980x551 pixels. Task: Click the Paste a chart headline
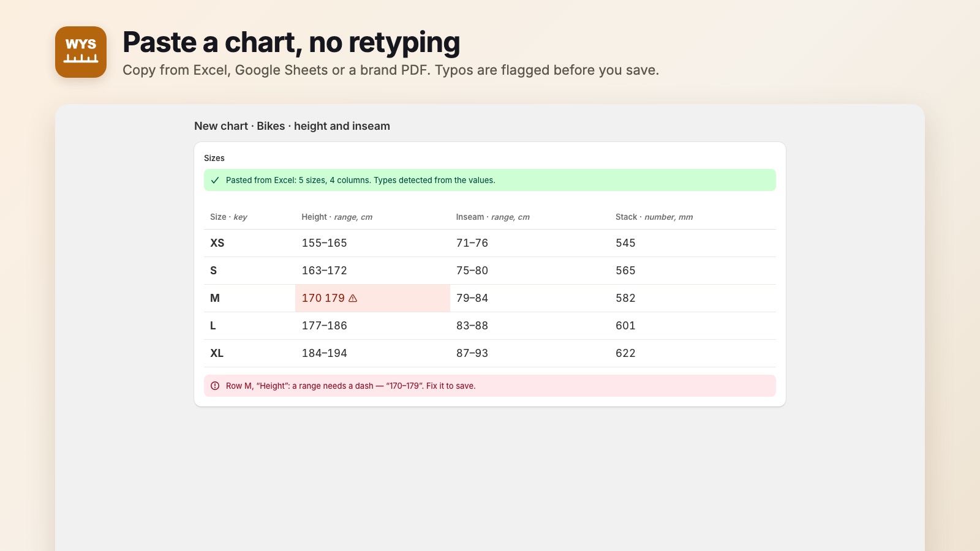[291, 42]
